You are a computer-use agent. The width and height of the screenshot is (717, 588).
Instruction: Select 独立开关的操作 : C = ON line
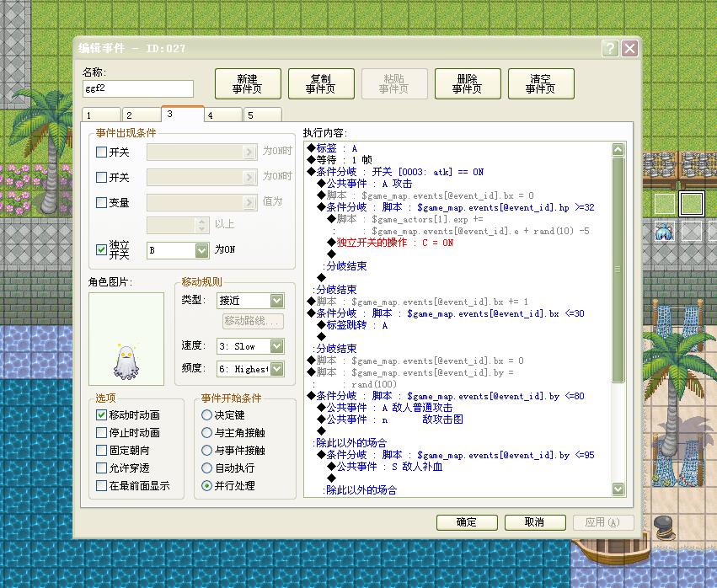click(x=391, y=243)
